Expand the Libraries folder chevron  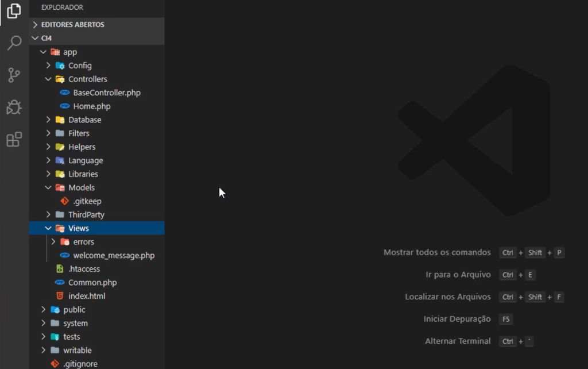48,174
